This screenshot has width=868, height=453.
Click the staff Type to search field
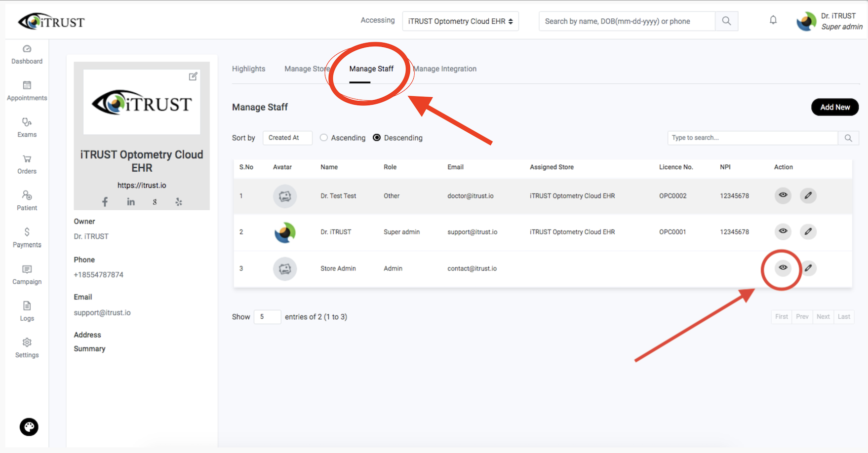pyautogui.click(x=752, y=138)
